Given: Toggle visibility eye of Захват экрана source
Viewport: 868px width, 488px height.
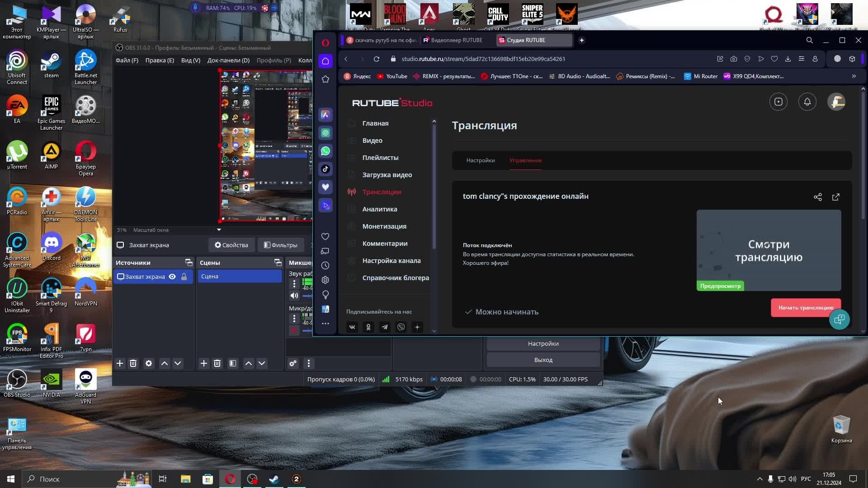Looking at the screenshot, I should [172, 277].
